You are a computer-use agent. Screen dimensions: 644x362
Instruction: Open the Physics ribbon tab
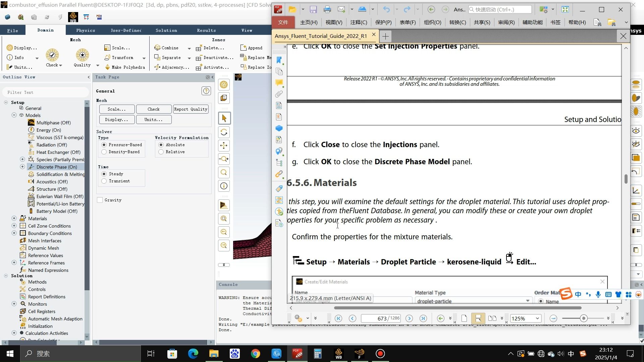pyautogui.click(x=86, y=30)
